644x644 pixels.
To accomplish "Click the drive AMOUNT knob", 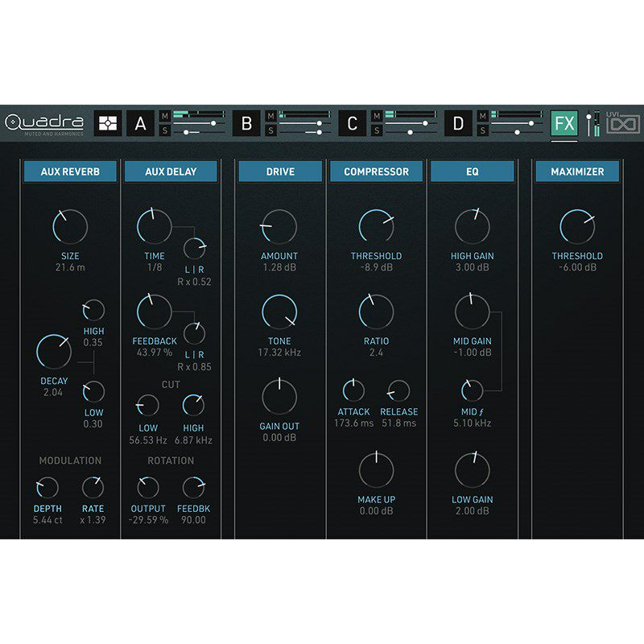I will (x=279, y=227).
